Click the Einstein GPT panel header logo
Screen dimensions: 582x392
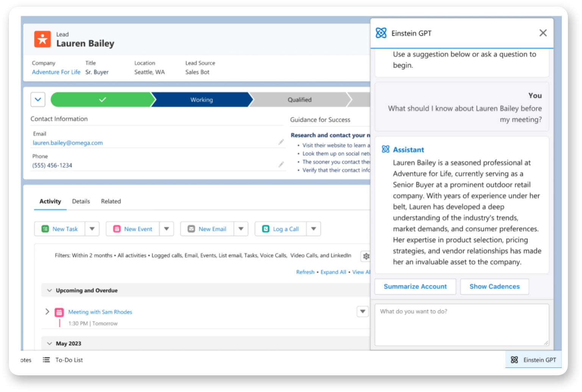point(381,33)
